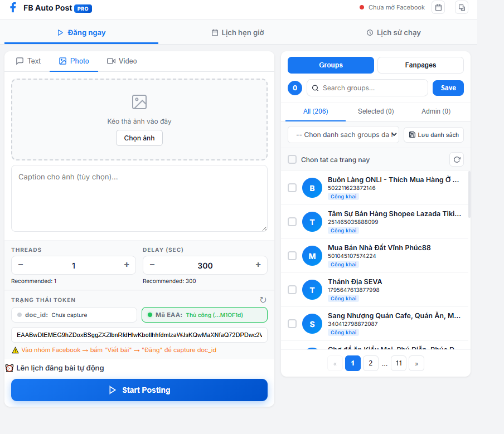Click the red Facebook status dot
Viewport: 504px width, 434px height.
[362, 7]
